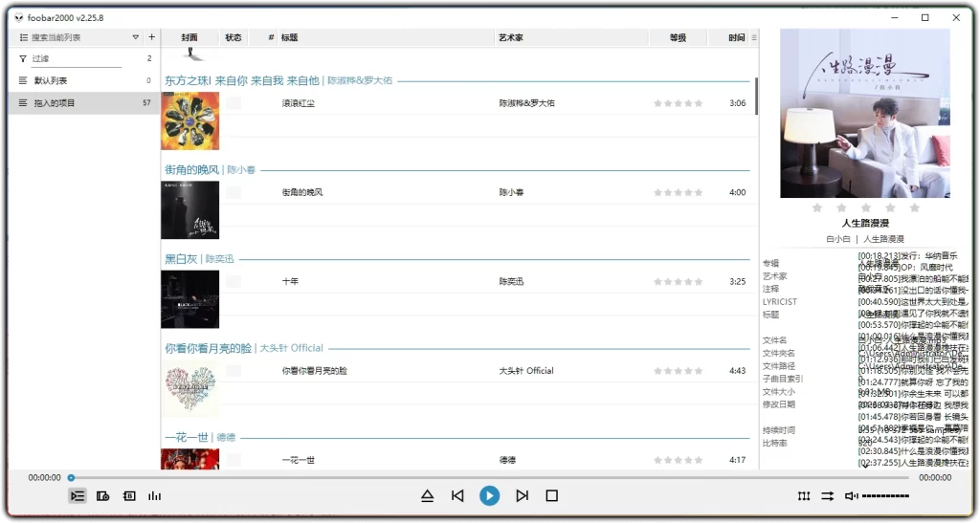Click the artist cell 大头针 Official
Screen dimensions: 980x523
pyautogui.click(x=526, y=371)
